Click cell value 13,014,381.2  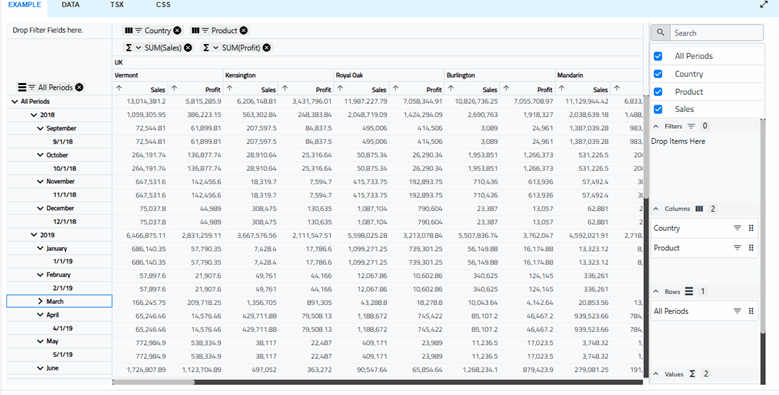[146, 102]
